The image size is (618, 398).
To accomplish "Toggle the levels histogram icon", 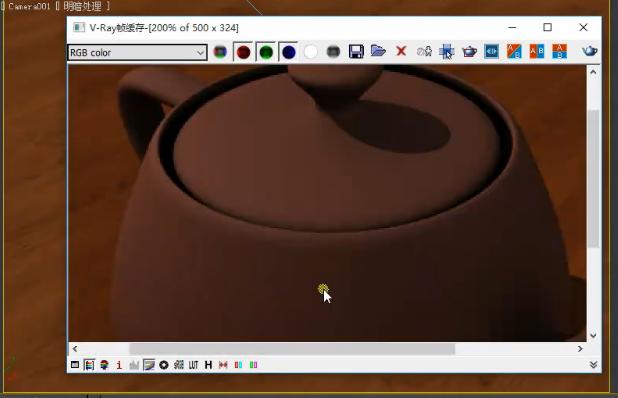I will tap(134, 365).
